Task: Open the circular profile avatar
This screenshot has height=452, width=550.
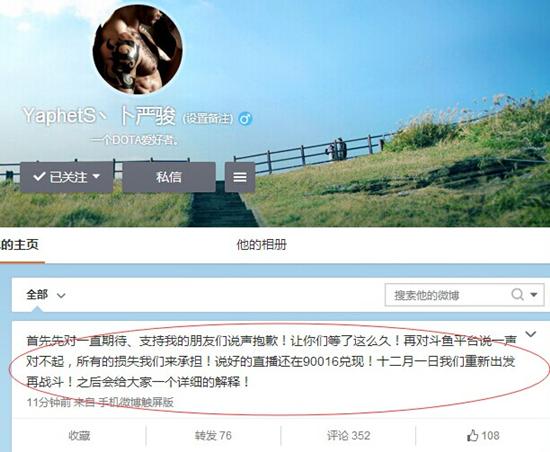Action: click(x=138, y=49)
